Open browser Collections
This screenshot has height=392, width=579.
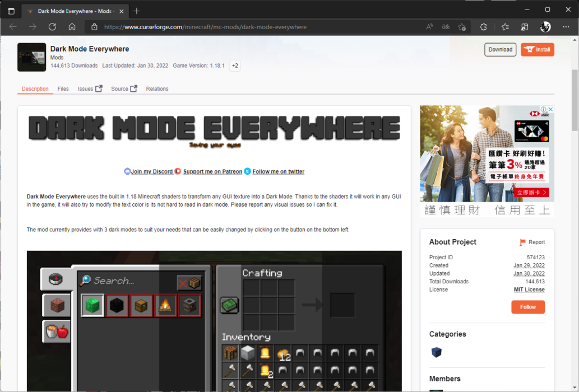pos(525,27)
